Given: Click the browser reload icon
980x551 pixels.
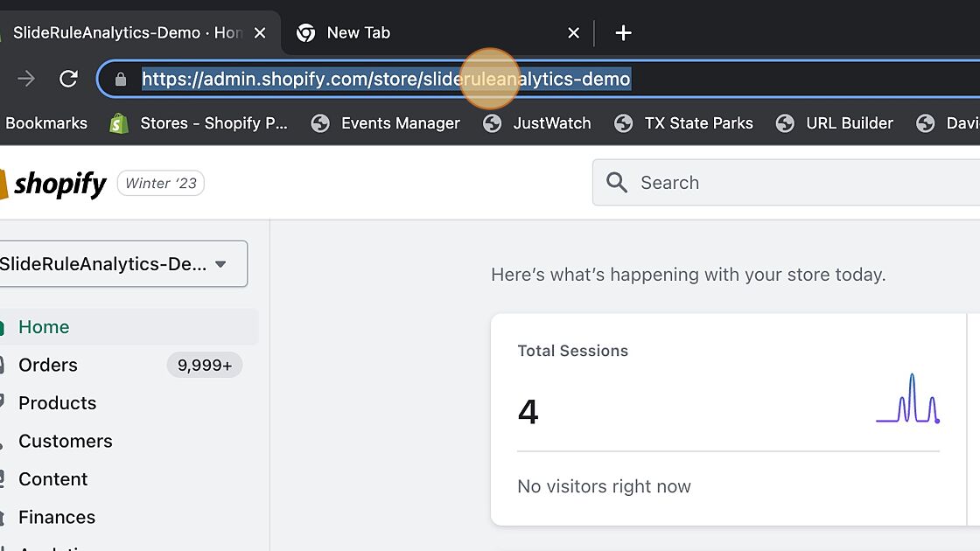Looking at the screenshot, I should pyautogui.click(x=68, y=79).
